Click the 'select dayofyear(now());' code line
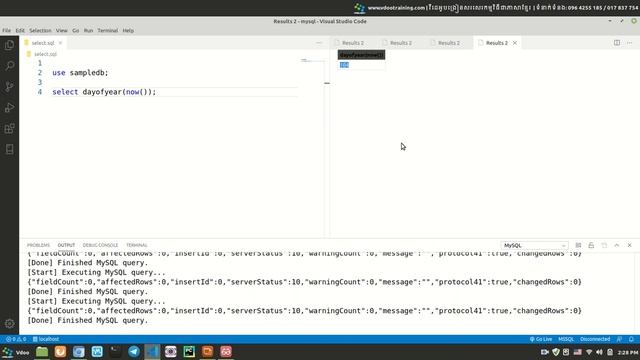 [x=104, y=92]
